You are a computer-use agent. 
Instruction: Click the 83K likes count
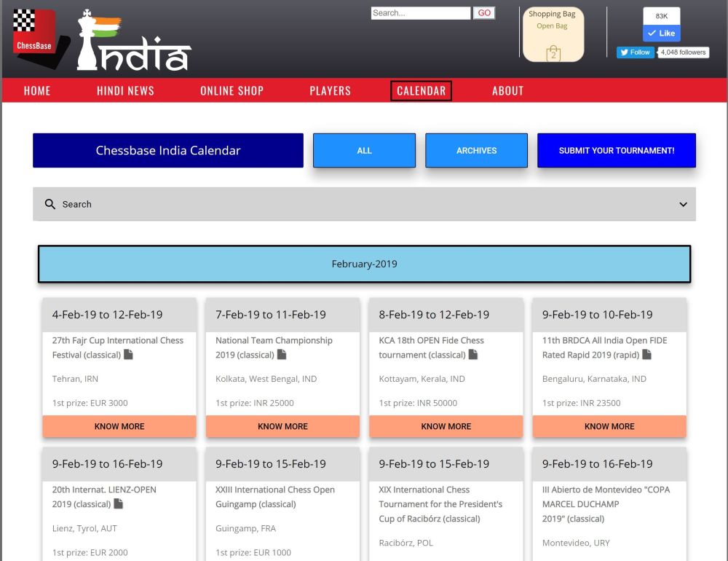click(662, 16)
